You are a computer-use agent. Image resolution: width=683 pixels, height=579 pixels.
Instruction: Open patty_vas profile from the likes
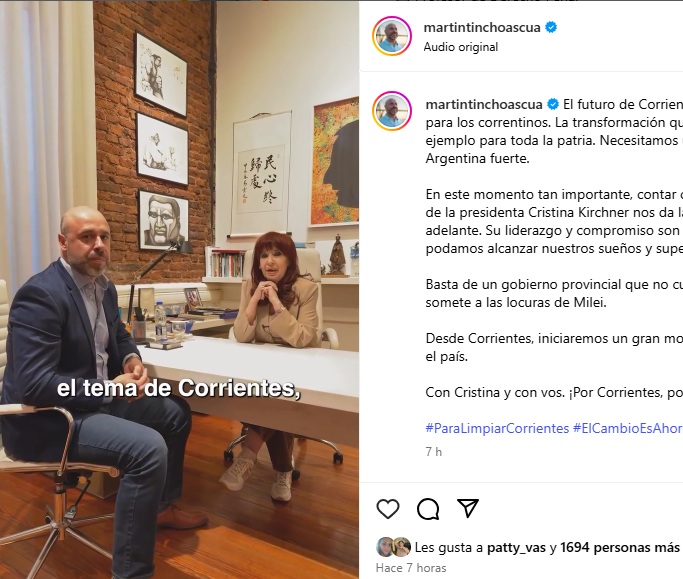[x=516, y=547]
